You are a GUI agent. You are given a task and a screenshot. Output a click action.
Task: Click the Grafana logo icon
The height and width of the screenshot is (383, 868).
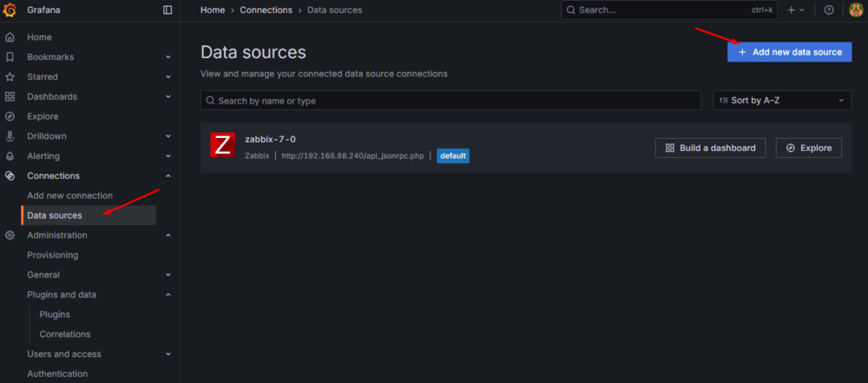(x=10, y=10)
